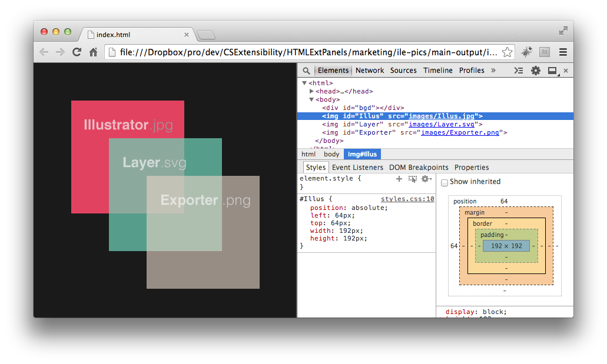Screen dimensions: 607x364
Task: Go back with the browser back arrow
Action: click(x=44, y=52)
